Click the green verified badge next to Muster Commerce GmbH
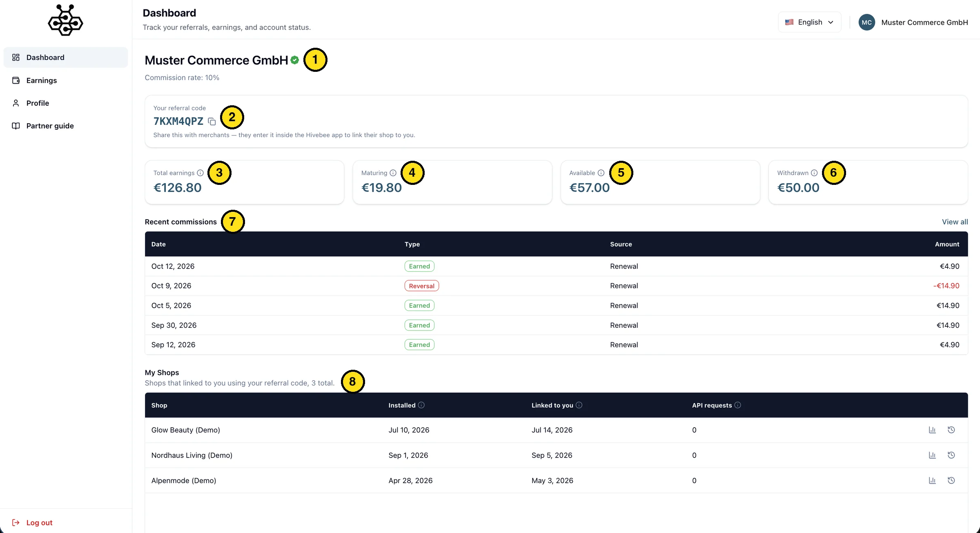This screenshot has height=533, width=980. tap(294, 60)
